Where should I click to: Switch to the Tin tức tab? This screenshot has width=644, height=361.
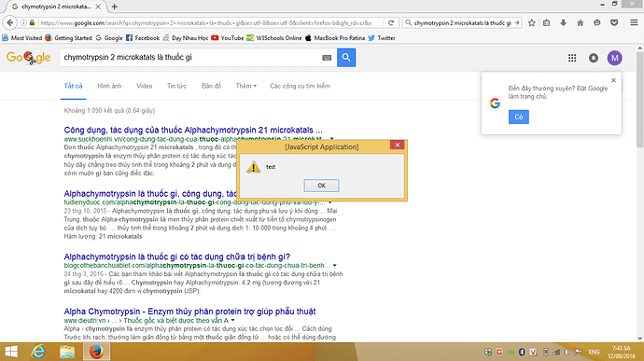[x=176, y=86]
